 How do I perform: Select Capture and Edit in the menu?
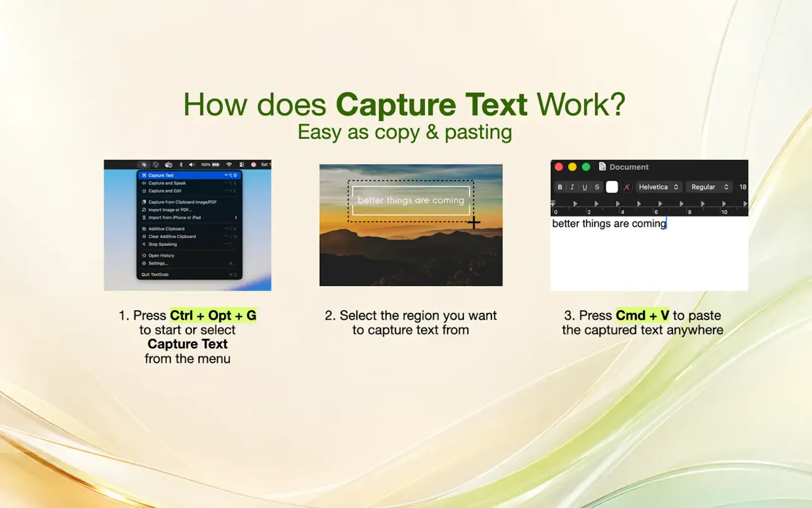(x=189, y=191)
